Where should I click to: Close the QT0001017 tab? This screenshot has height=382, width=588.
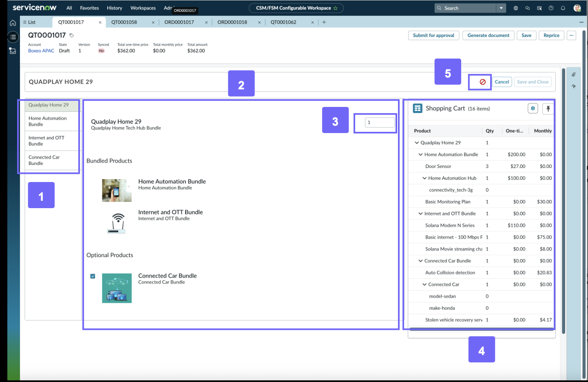(x=100, y=22)
